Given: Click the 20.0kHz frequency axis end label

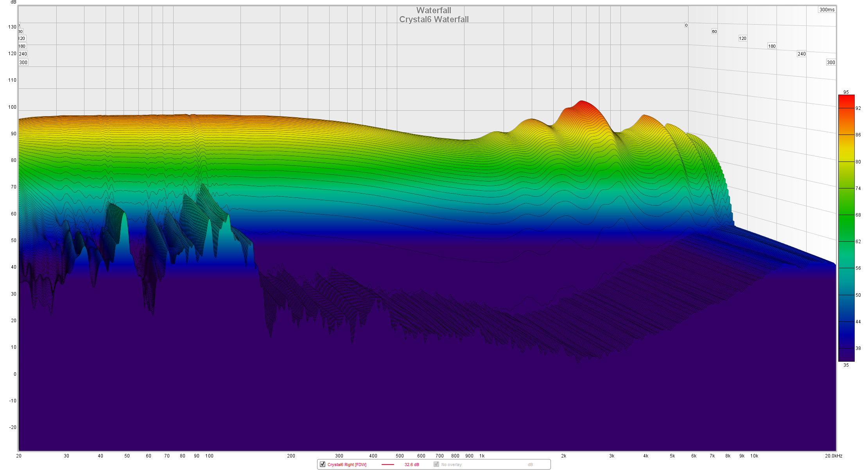Looking at the screenshot, I should [834, 456].
